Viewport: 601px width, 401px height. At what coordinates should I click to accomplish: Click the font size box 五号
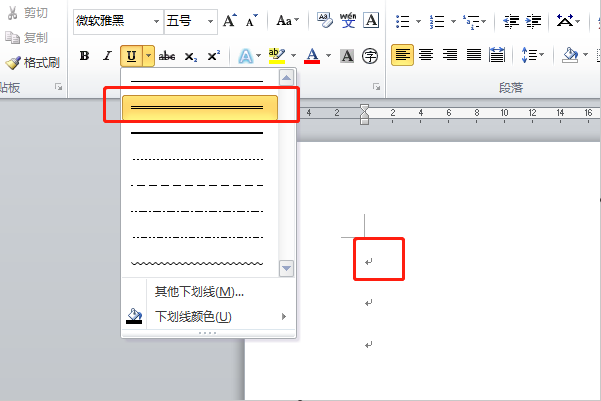pyautogui.click(x=186, y=21)
